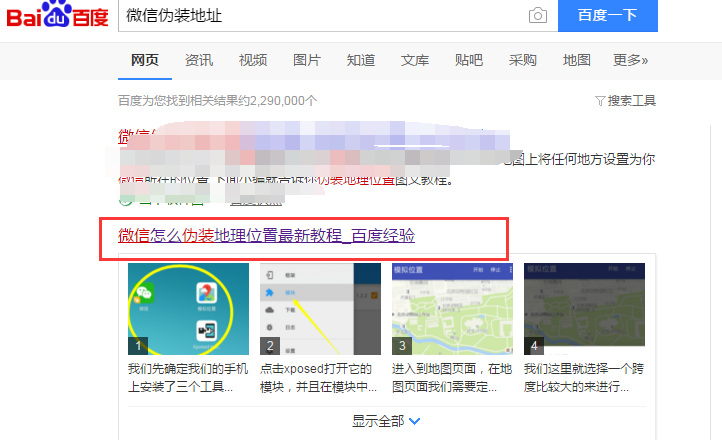Expand 显示全部 to show all steps

coord(386,421)
